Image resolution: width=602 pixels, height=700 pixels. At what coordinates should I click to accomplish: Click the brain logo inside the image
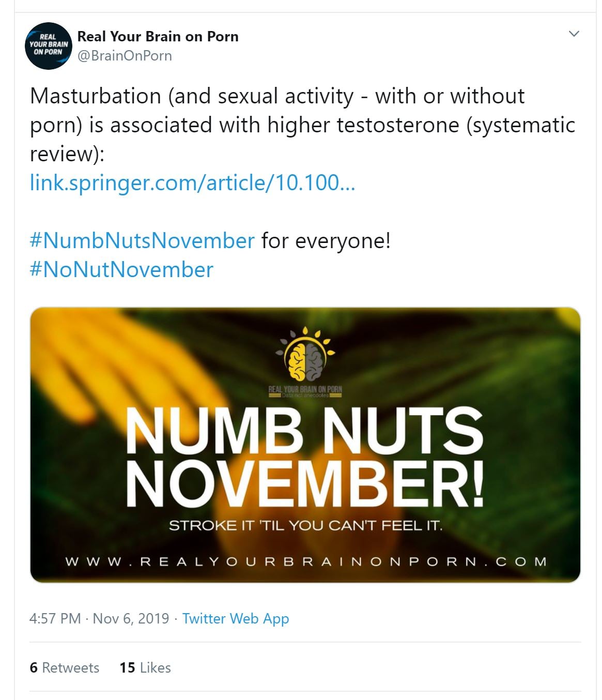pyautogui.click(x=305, y=357)
